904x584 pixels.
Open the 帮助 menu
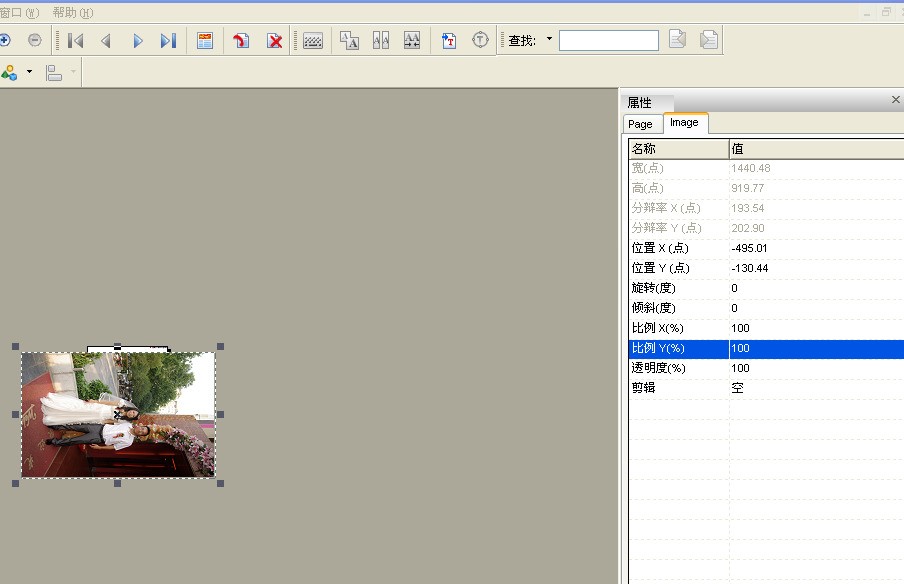tap(72, 13)
